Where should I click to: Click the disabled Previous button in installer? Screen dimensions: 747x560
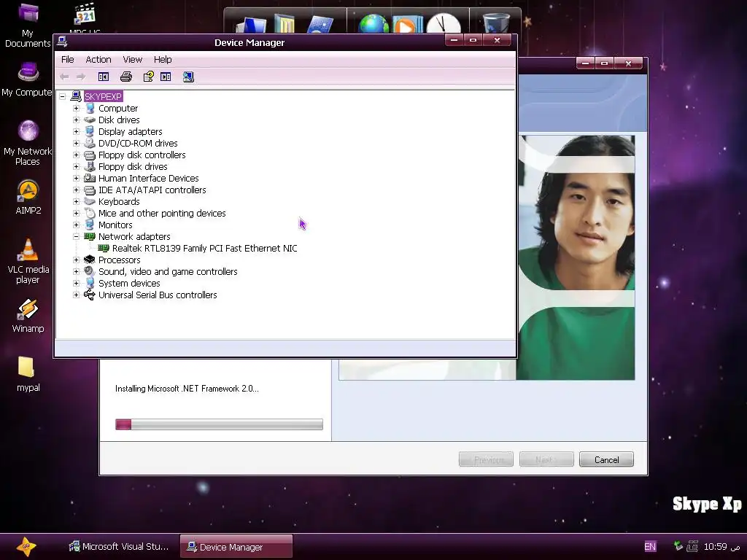(486, 459)
